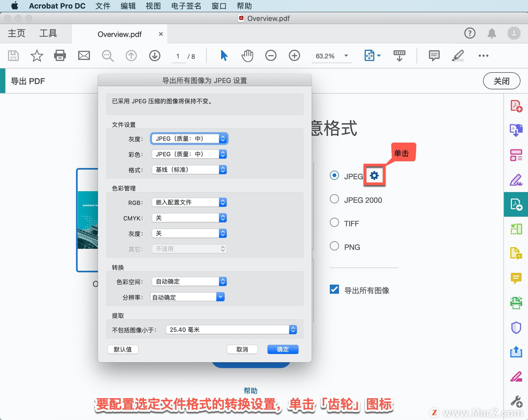Select the hand pan tool
Viewport: 528px width, 420px height.
(x=247, y=56)
